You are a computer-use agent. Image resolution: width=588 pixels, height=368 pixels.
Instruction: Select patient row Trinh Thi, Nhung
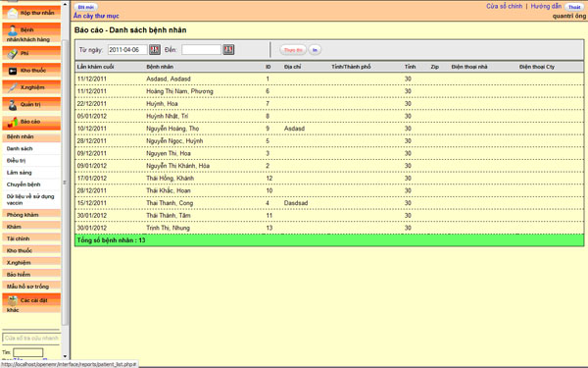click(x=329, y=228)
